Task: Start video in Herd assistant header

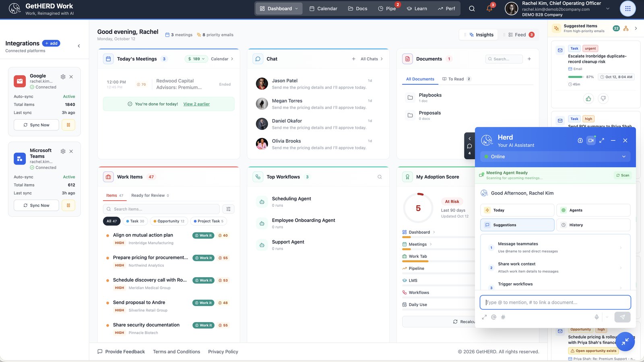Action: 591,140
